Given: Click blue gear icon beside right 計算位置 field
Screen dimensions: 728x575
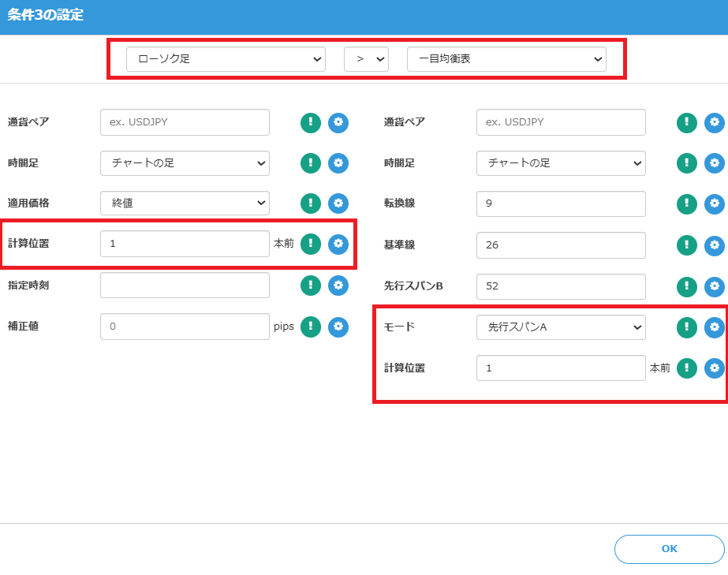Looking at the screenshot, I should click(x=714, y=368).
